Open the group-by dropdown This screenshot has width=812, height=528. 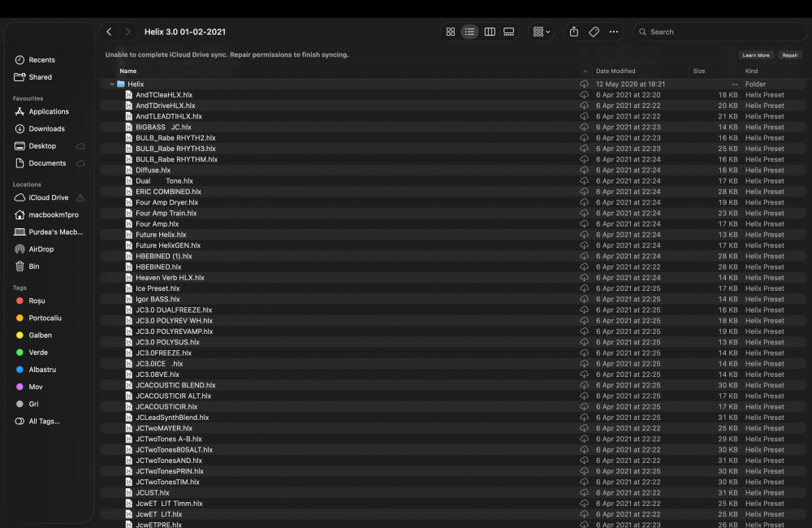pos(541,32)
